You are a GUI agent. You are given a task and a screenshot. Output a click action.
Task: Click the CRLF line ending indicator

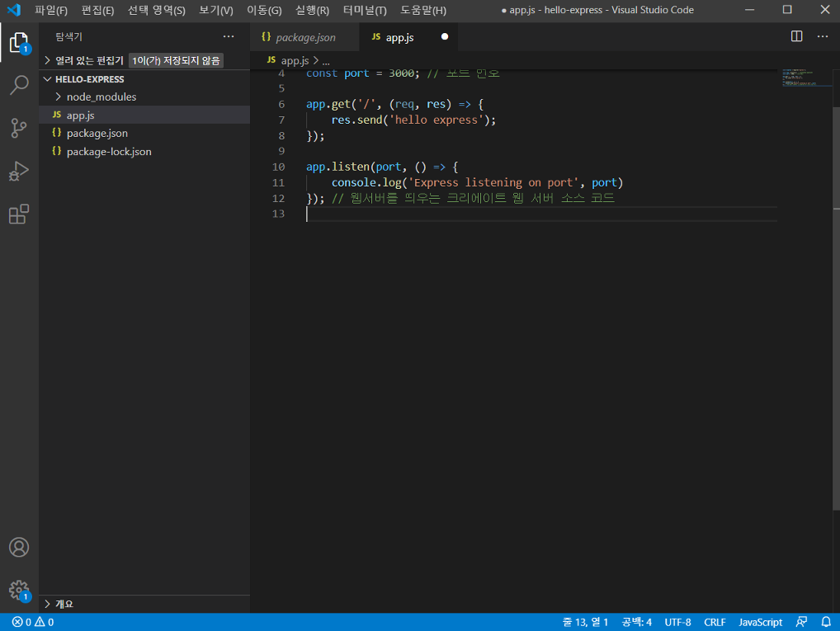[x=715, y=622]
